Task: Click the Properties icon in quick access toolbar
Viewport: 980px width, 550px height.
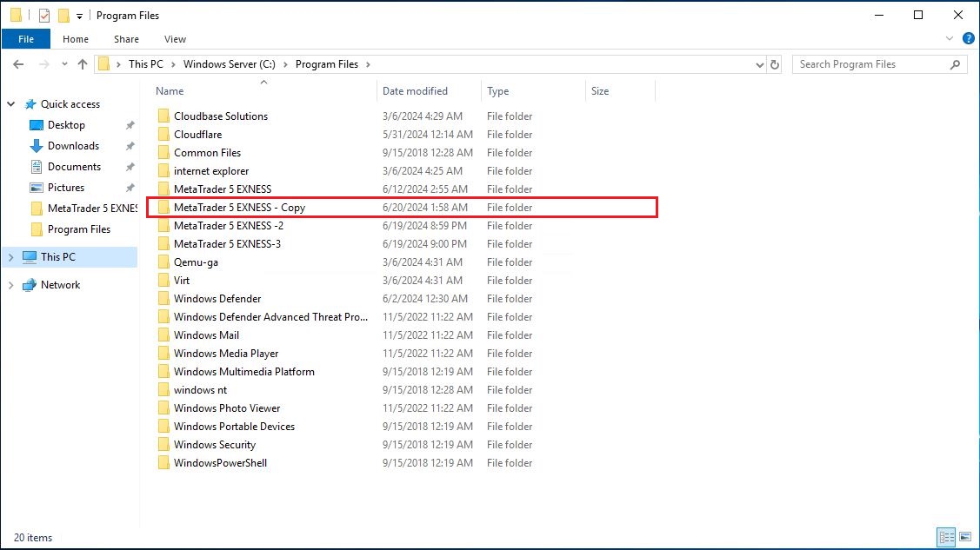Action: pyautogui.click(x=44, y=16)
